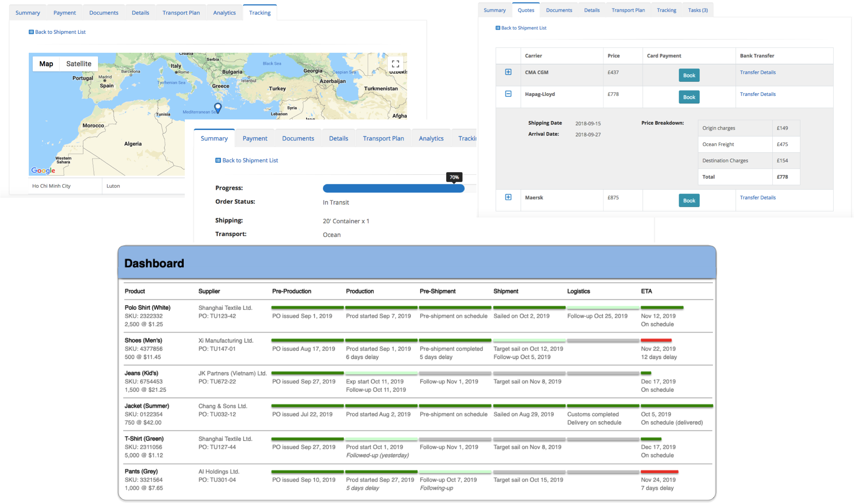Collapse the Hapag-Lloyd quote row
Image resolution: width=854 pixels, height=504 pixels.
(508, 94)
